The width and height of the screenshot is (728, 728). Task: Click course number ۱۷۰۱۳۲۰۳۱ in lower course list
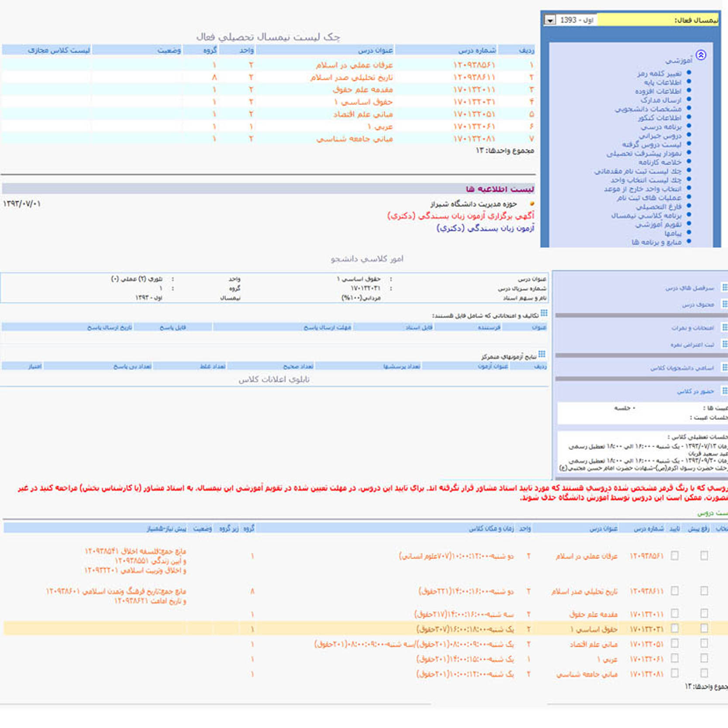coord(646,629)
